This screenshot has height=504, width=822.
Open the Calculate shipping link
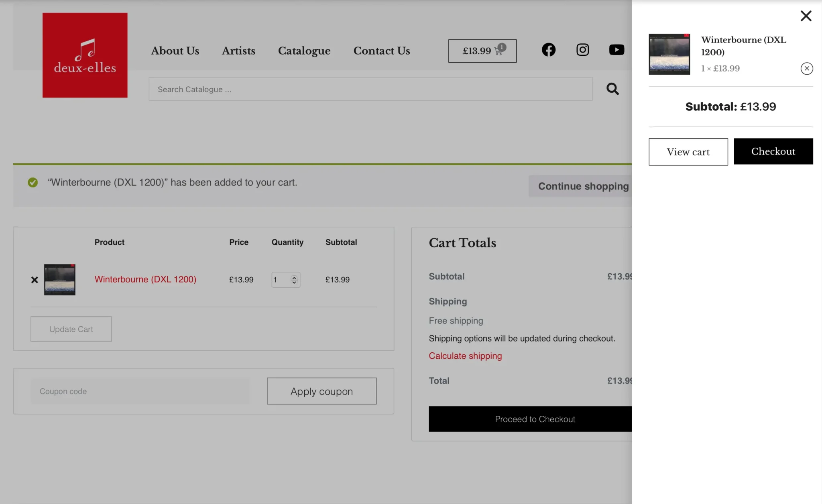coord(465,356)
